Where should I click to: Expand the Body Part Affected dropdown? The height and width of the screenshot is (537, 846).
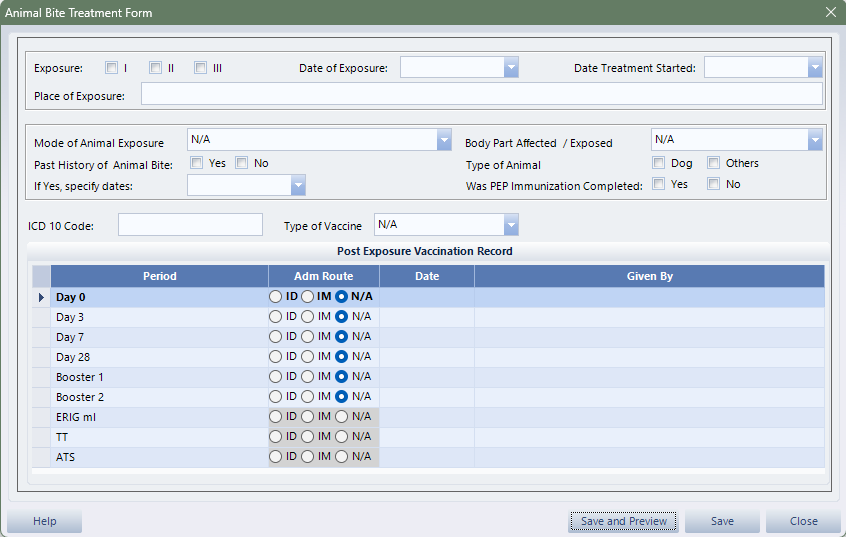click(814, 140)
